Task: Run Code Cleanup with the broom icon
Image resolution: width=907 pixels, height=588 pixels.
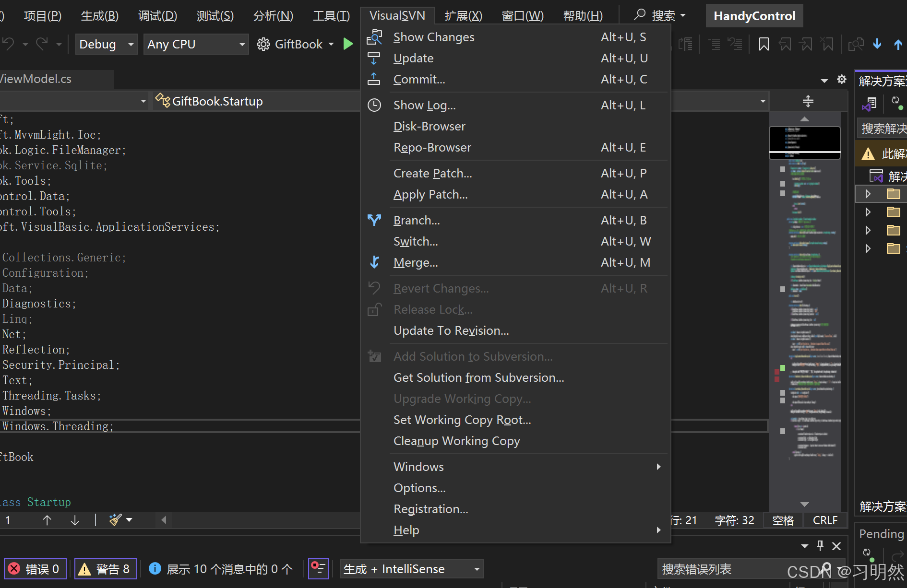Action: coord(115,519)
